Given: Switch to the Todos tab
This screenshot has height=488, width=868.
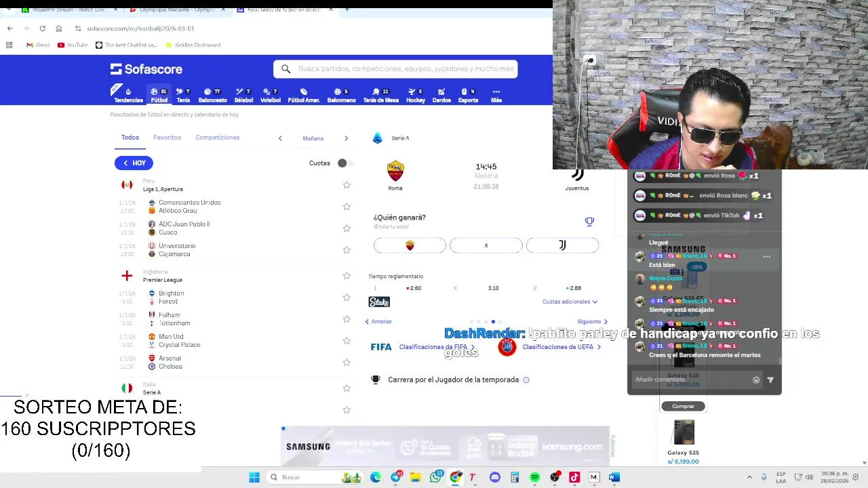Looking at the screenshot, I should point(130,138).
